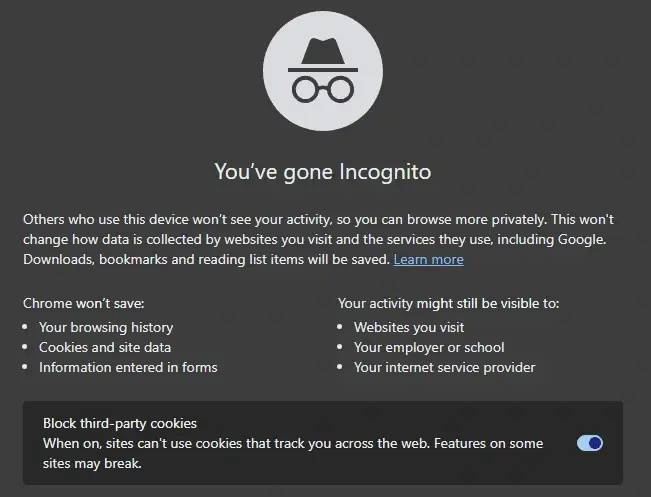Screen dimensions: 651x497
Task: Click "Your internet service provider" list item
Action: point(444,367)
